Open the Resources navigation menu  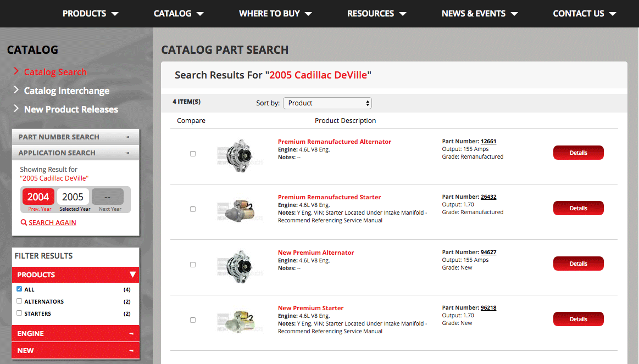tap(376, 13)
